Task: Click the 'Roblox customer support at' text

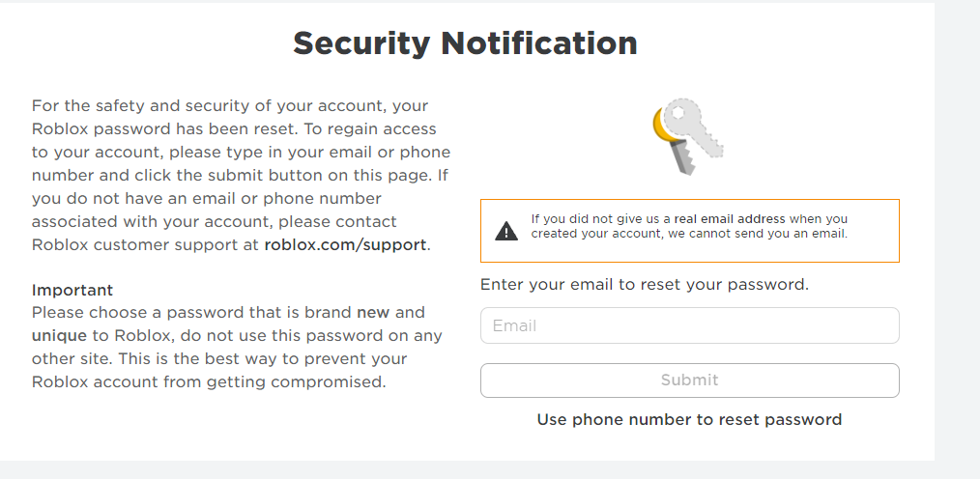Action: click(145, 244)
